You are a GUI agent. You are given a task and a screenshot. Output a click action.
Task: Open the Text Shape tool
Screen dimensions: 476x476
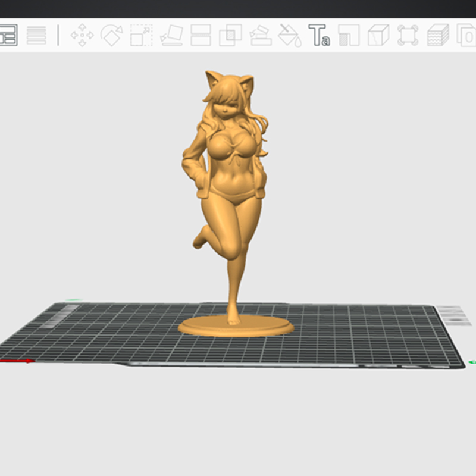coord(319,35)
